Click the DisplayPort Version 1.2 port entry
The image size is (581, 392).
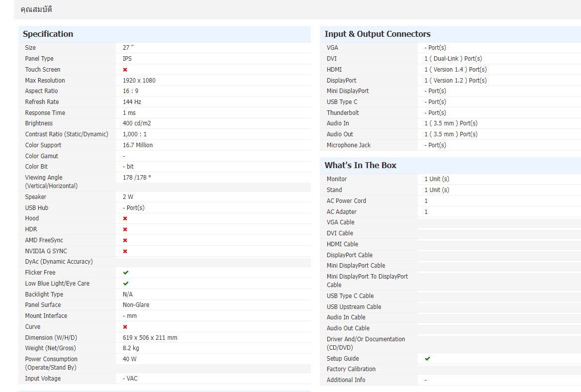pos(455,81)
